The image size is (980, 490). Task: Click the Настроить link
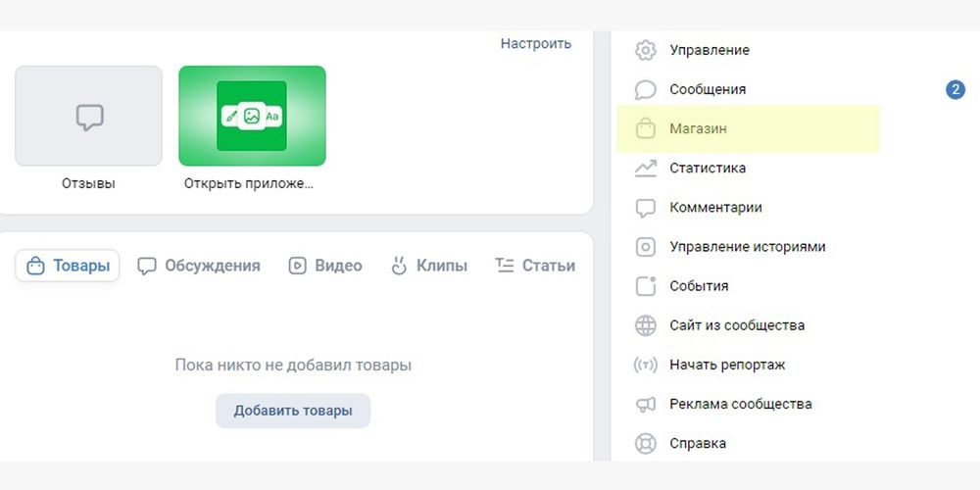(x=536, y=44)
